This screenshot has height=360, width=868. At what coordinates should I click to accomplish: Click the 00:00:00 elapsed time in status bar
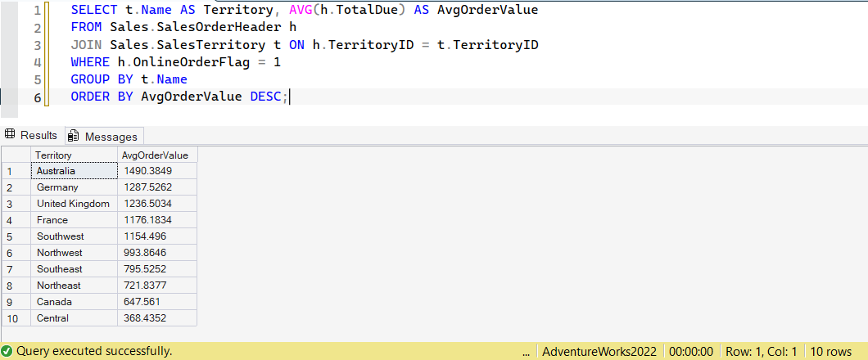tap(691, 351)
